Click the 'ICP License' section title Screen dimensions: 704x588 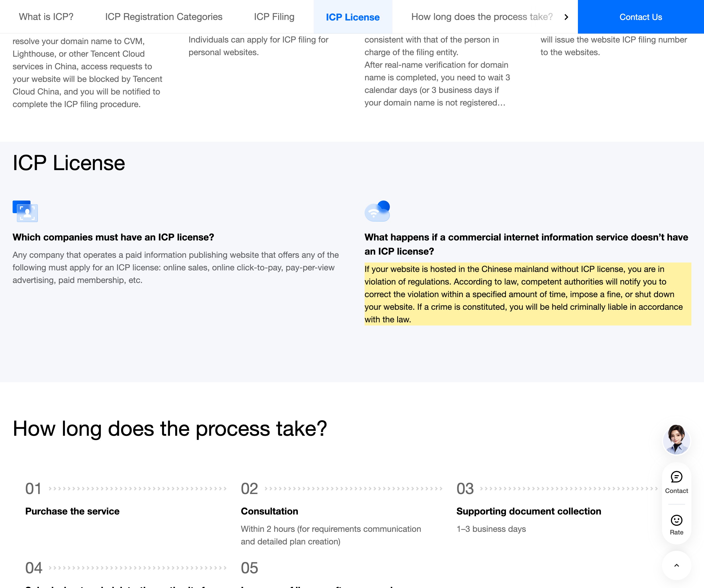click(69, 163)
